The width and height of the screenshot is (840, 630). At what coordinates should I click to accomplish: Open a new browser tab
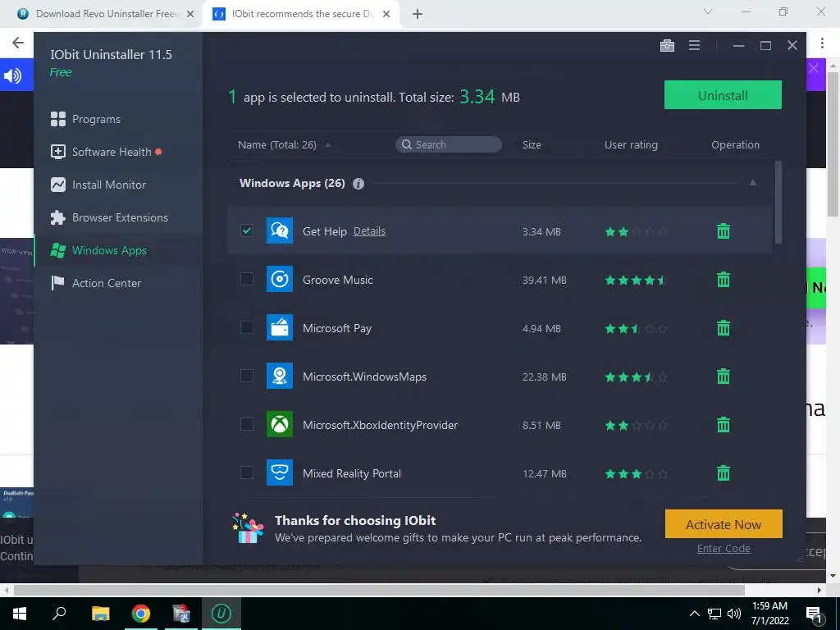(418, 14)
